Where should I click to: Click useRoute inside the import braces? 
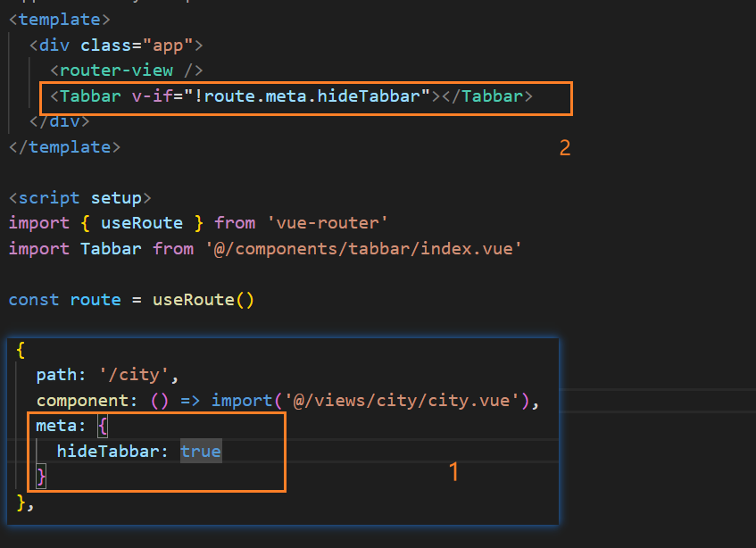pos(142,223)
